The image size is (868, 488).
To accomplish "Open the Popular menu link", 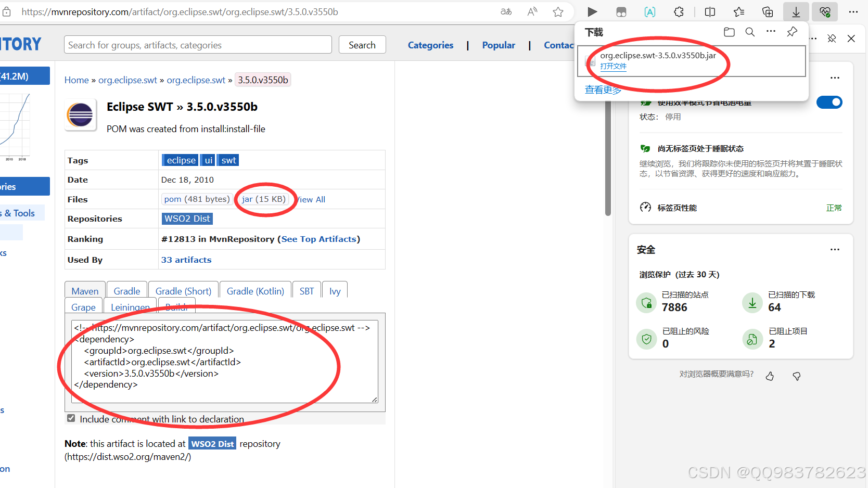I will tap(499, 45).
